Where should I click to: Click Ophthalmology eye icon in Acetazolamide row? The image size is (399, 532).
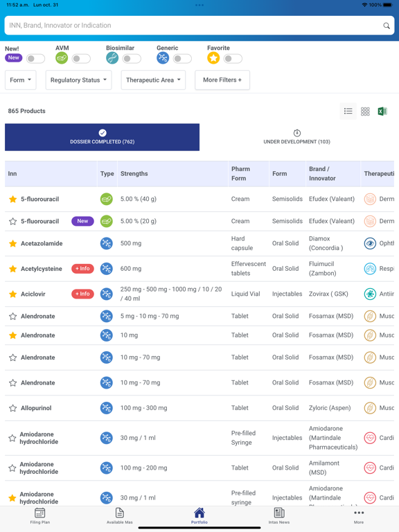point(370,243)
